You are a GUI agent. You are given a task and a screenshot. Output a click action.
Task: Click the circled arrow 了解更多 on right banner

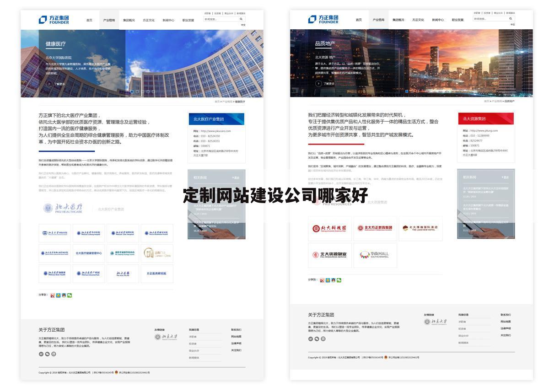coord(318,84)
